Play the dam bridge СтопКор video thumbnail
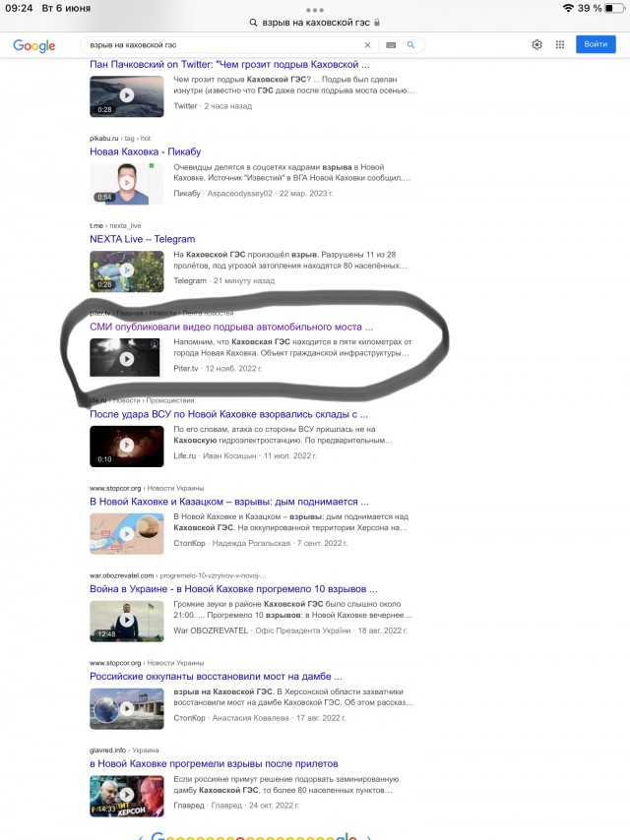The width and height of the screenshot is (630, 840). click(x=127, y=708)
